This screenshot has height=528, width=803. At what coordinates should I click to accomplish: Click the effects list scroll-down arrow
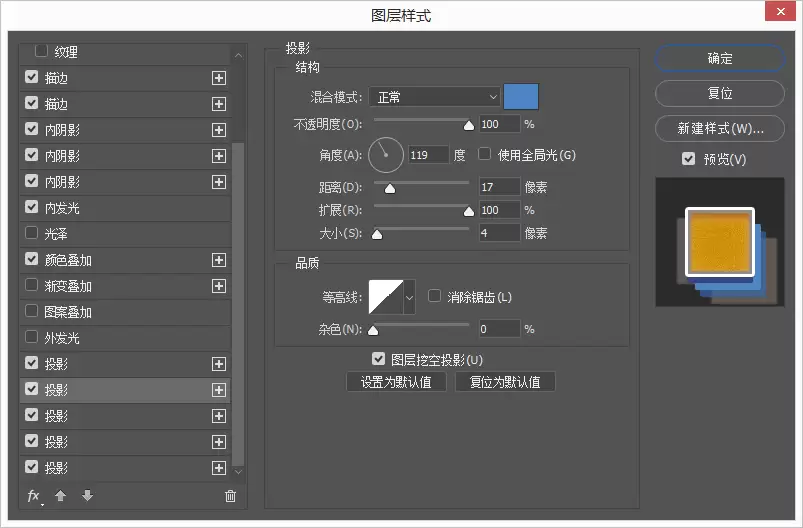pos(238,471)
